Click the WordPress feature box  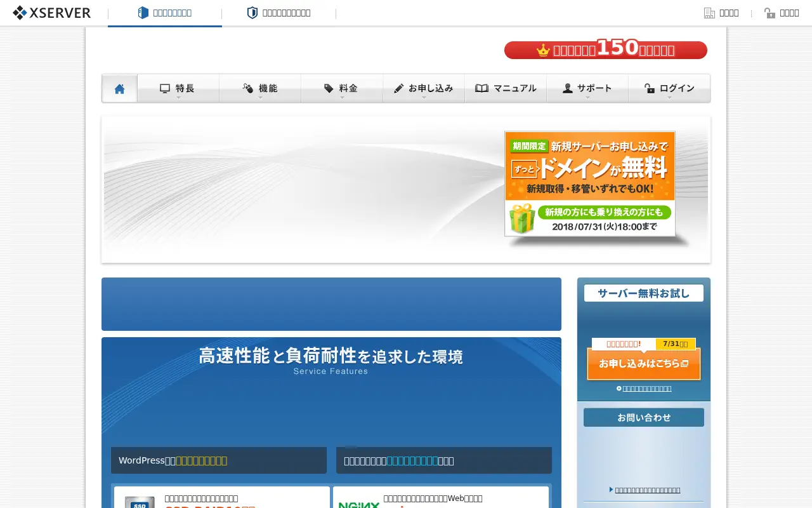coord(219,460)
